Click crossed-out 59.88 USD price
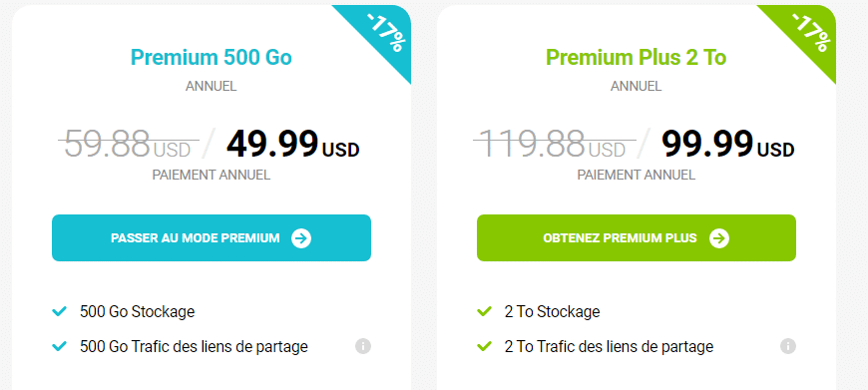The image size is (868, 390). point(128,144)
